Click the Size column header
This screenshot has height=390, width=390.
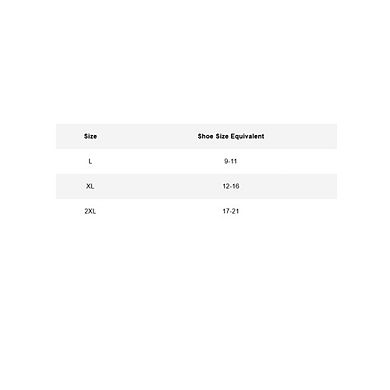[90, 136]
